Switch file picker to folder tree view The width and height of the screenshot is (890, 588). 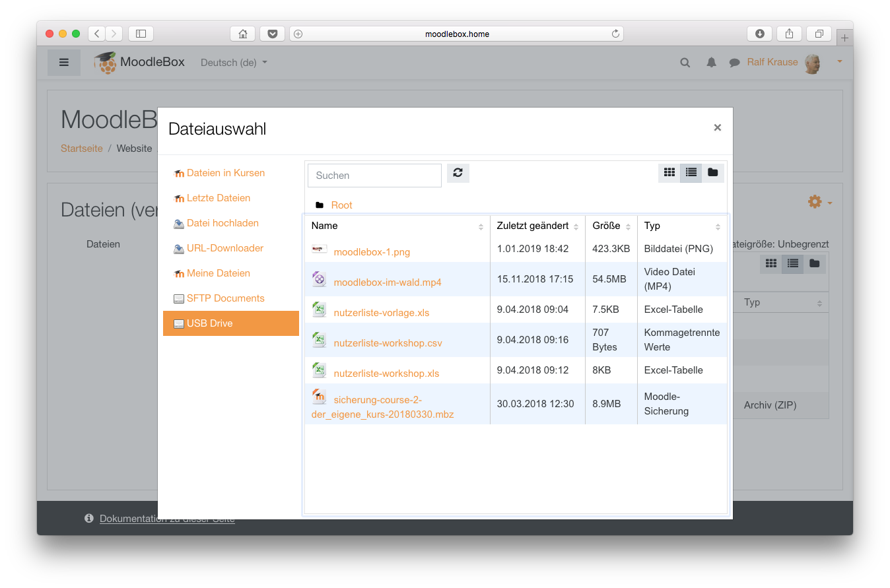tap(713, 173)
